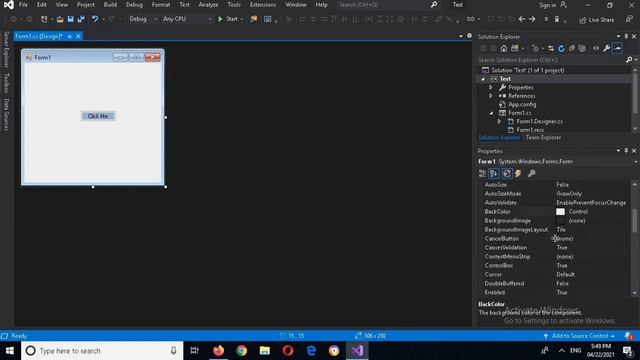Open Firefox from the taskbar

coord(218,351)
